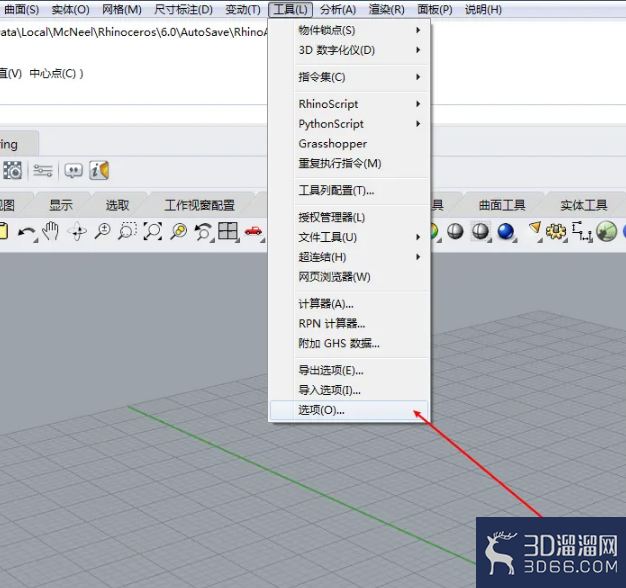Click the speech bubble icon

(x=73, y=171)
